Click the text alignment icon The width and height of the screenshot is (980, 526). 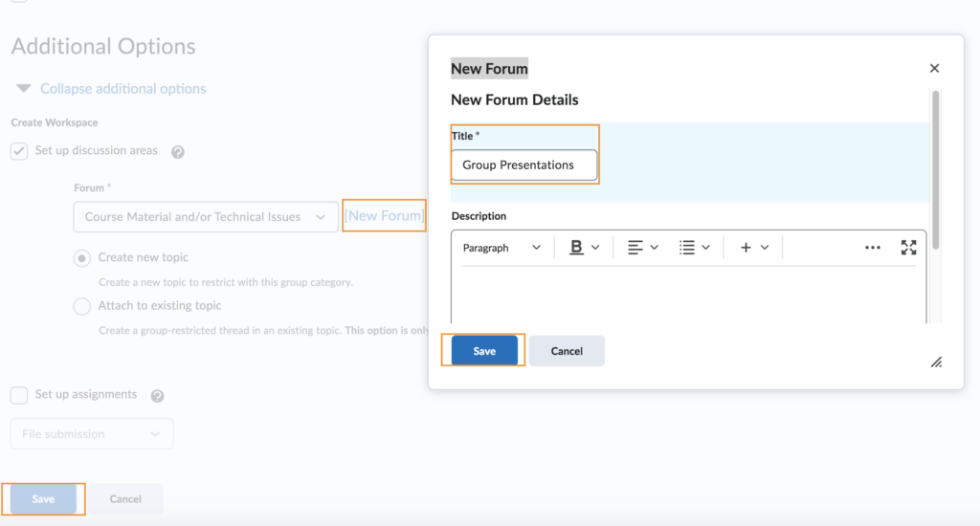[635, 248]
